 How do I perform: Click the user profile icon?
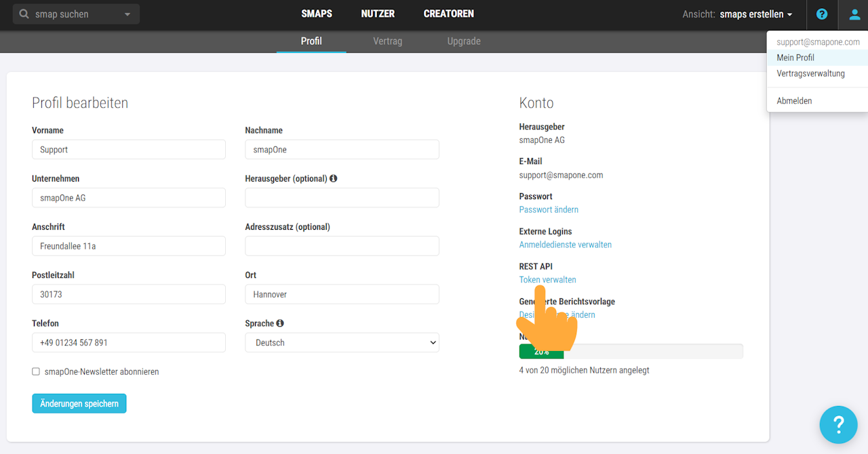(853, 14)
